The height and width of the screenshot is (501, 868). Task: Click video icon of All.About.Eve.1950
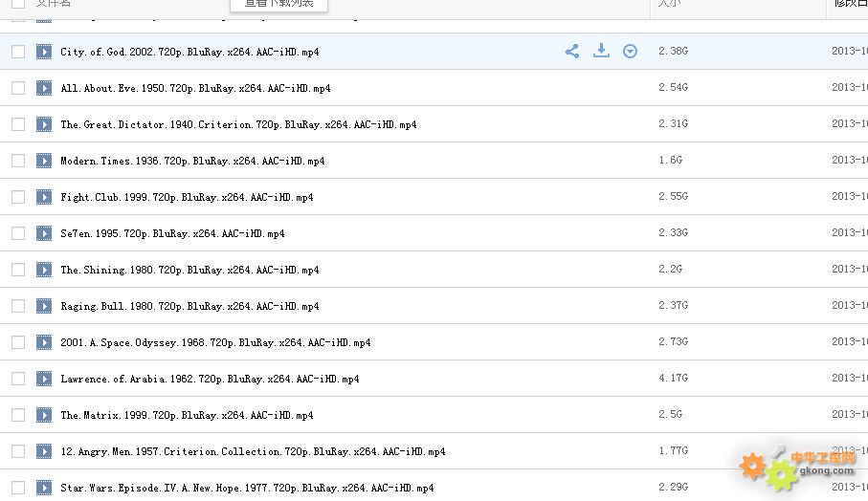(x=44, y=88)
